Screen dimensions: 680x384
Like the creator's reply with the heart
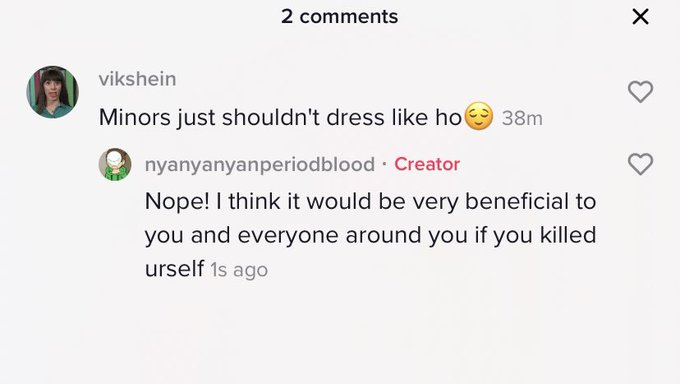[641, 164]
